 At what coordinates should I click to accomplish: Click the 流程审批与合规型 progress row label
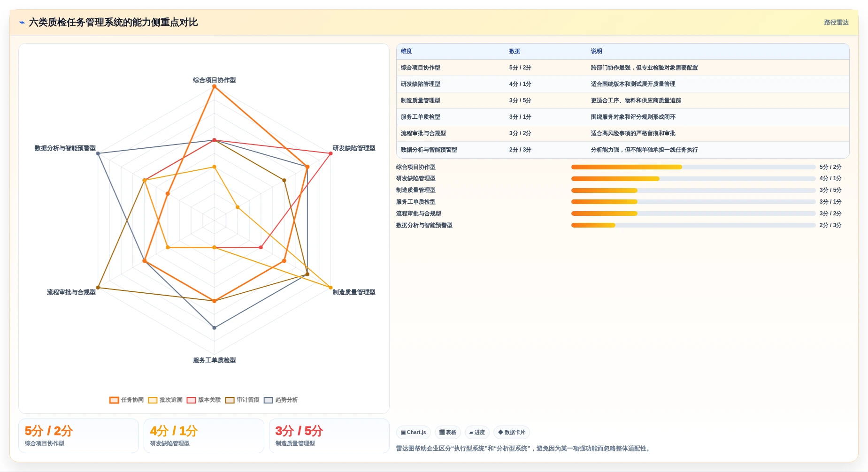(419, 213)
